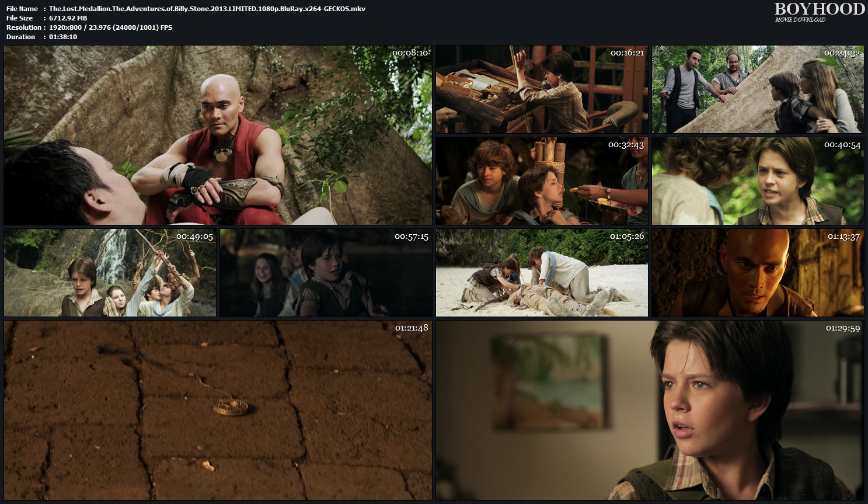Select the frame labeled 00:40:54
The height and width of the screenshot is (504, 868).
[757, 181]
